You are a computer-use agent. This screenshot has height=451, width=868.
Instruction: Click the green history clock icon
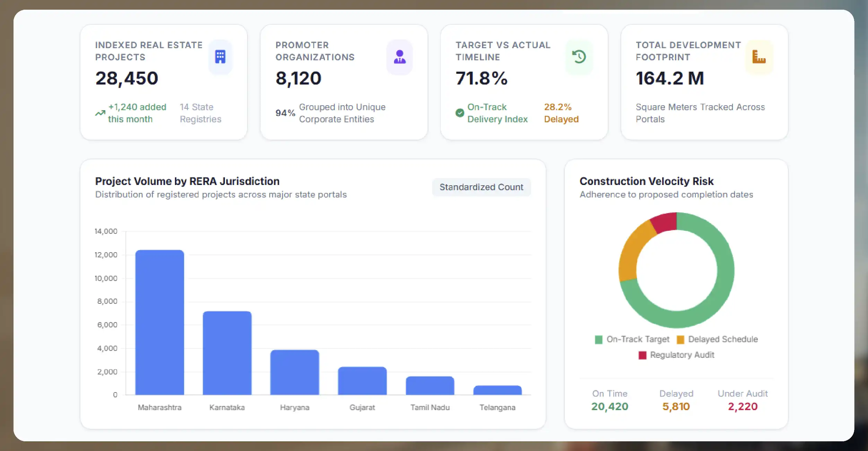coord(579,57)
